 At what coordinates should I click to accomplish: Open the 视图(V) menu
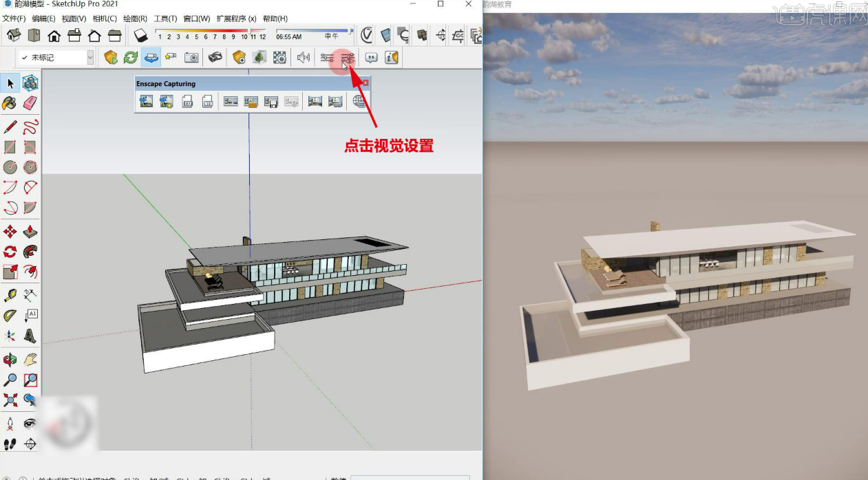point(74,19)
